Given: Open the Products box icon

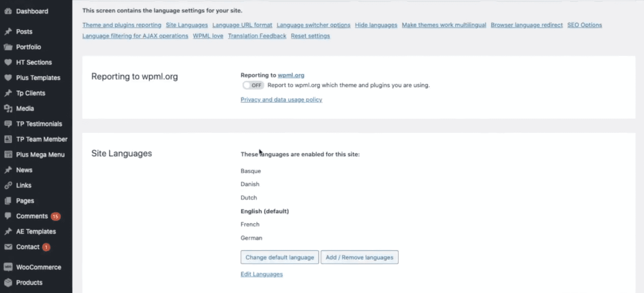Looking at the screenshot, I should (8, 282).
